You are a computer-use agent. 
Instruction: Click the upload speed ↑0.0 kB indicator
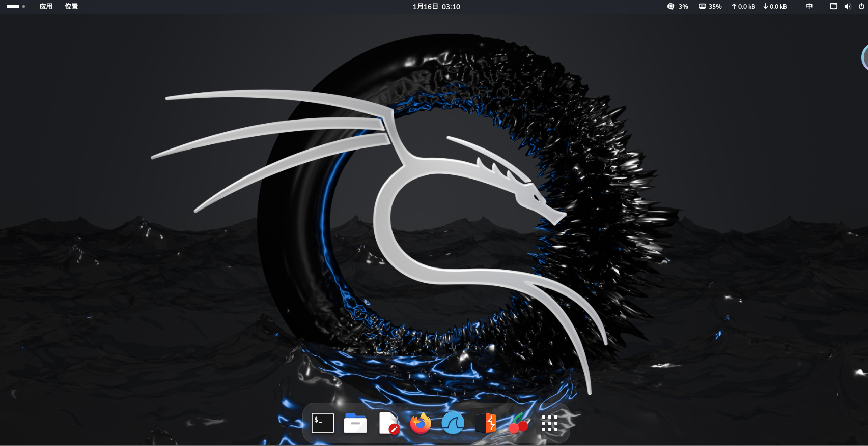743,7
